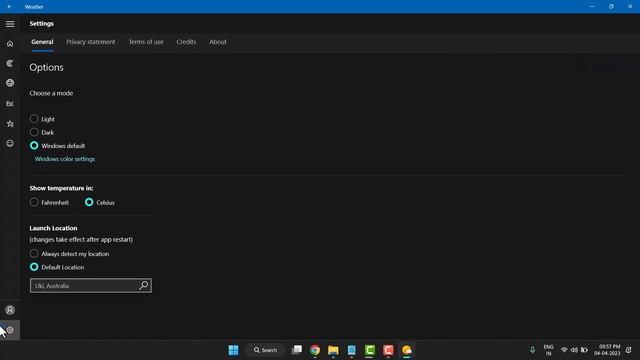Open the Credits tab
Image resolution: width=640 pixels, height=360 pixels.
pos(186,42)
